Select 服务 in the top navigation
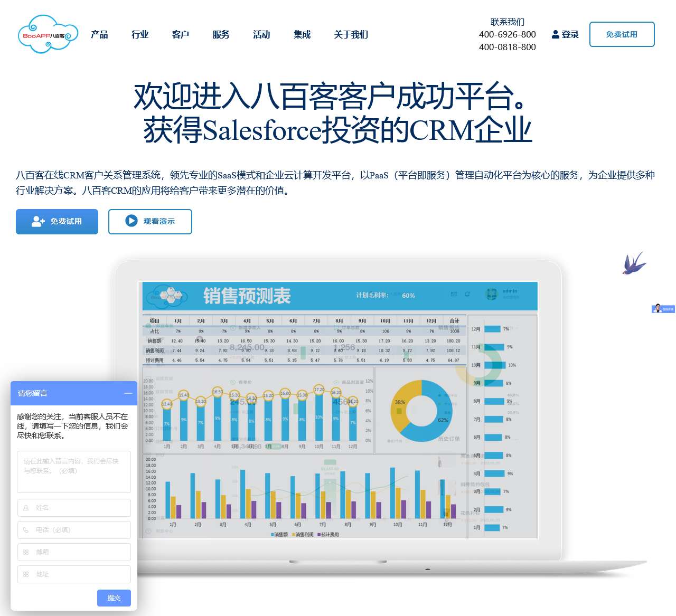This screenshot has height=616, width=676. pos(221,34)
